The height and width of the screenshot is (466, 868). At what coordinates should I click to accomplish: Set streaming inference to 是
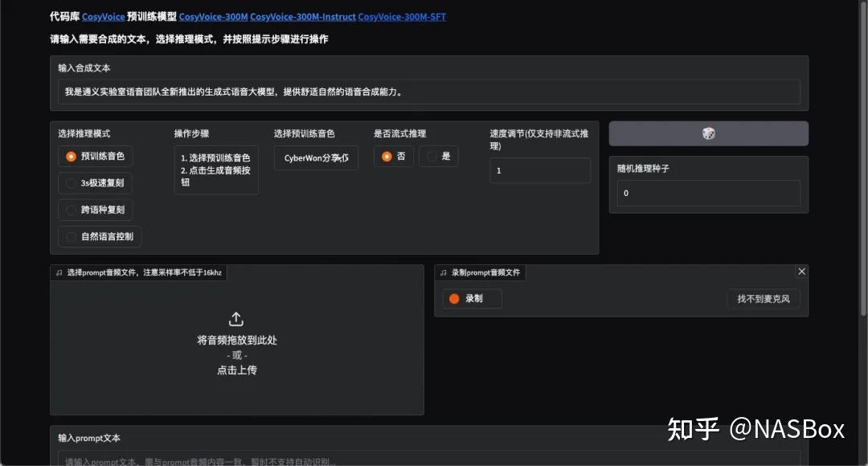pos(432,157)
